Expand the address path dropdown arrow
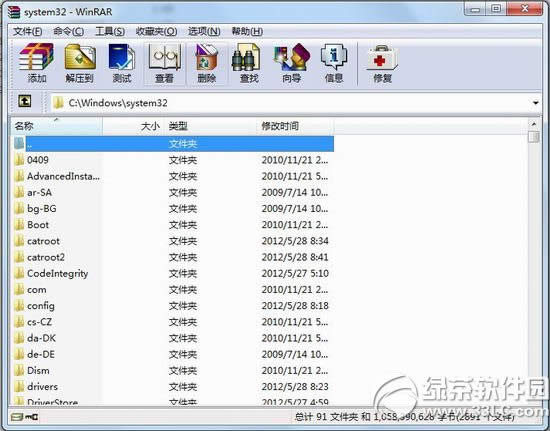 [535, 103]
